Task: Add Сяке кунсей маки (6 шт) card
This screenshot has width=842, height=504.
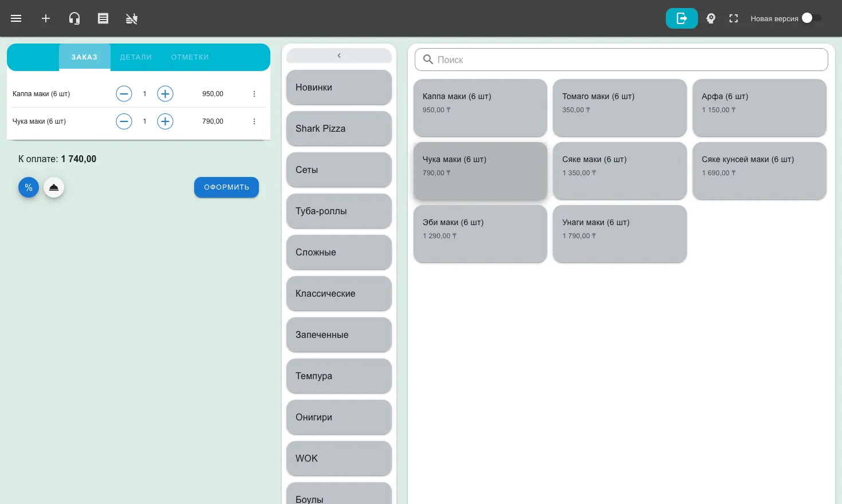Action: (760, 171)
